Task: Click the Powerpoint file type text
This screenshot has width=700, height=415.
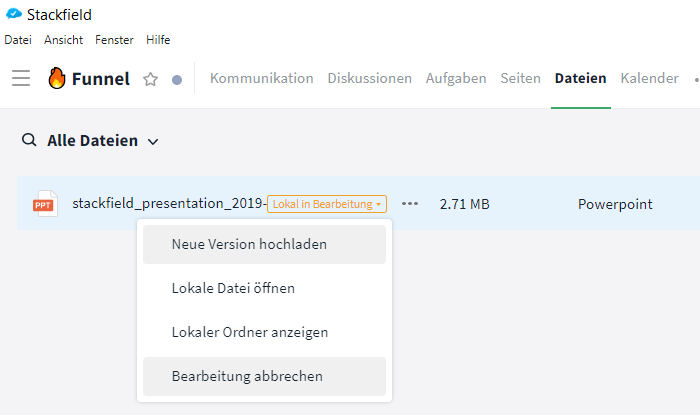Action: 615,204
